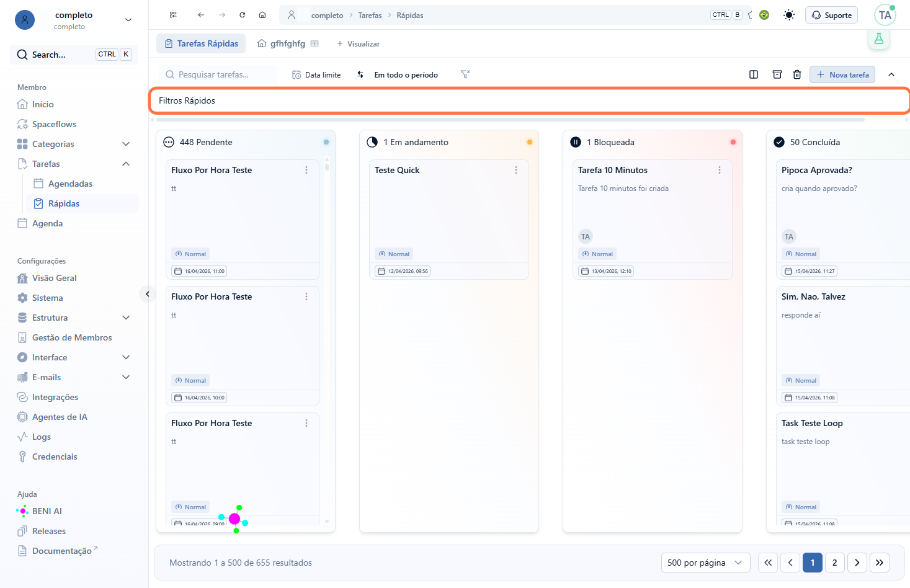Click the refresh icon in the top bar
Viewport: 910px width, 588px height.
click(243, 15)
